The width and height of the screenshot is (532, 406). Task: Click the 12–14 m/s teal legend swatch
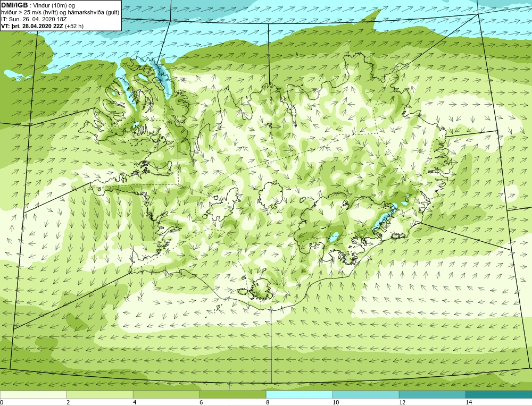click(432, 395)
